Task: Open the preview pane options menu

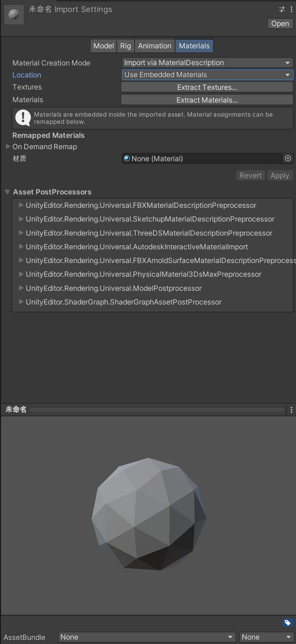Action: 292,409
